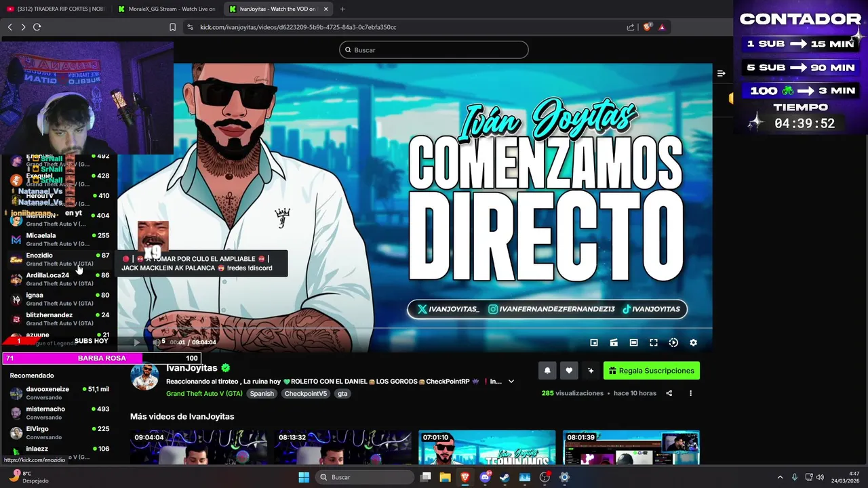Open a new browser tab with plus
The width and height of the screenshot is (868, 488).
342,9
